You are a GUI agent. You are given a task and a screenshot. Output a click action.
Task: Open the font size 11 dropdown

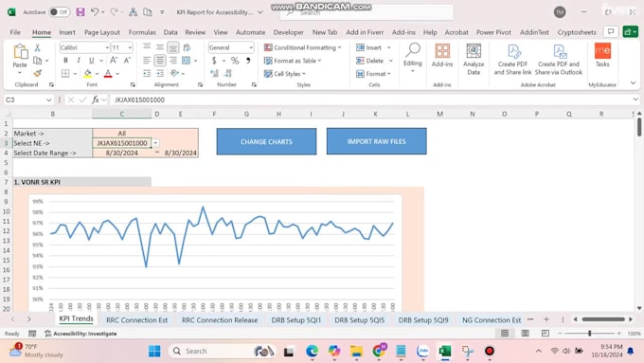130,47
